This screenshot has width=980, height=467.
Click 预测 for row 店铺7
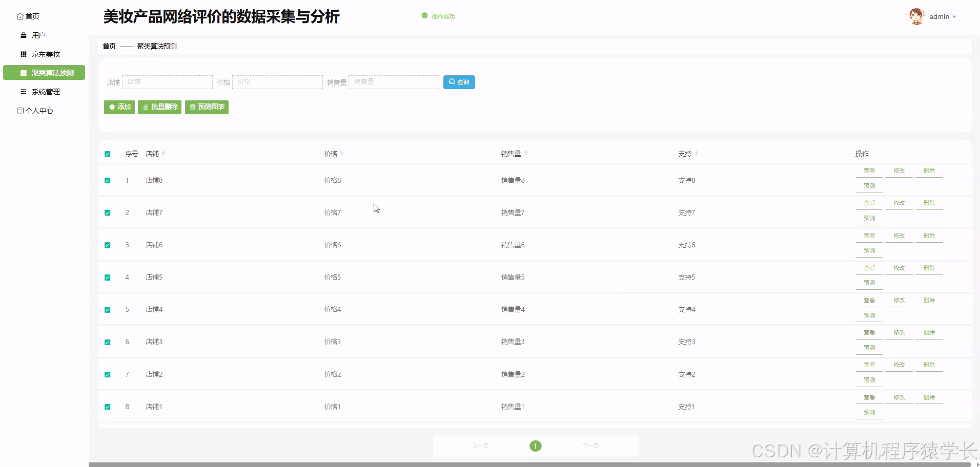[869, 219]
